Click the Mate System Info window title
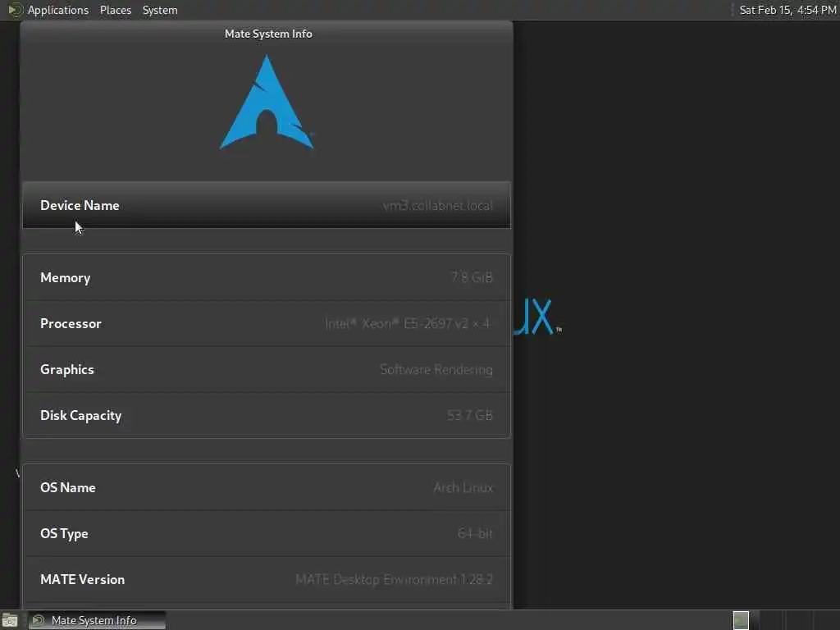The image size is (840, 630). click(268, 34)
